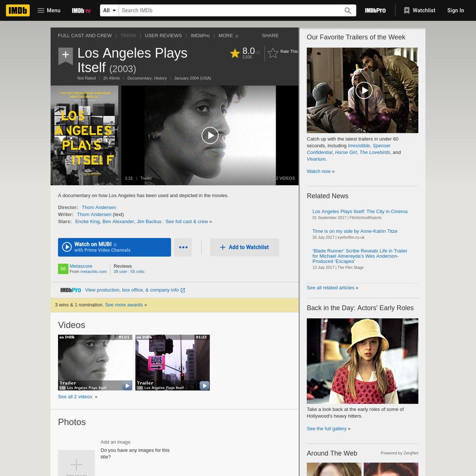Image resolution: width=476 pixels, height=476 pixels.
Task: Play the 01:21 trailer thumbnail
Action: 95,362
